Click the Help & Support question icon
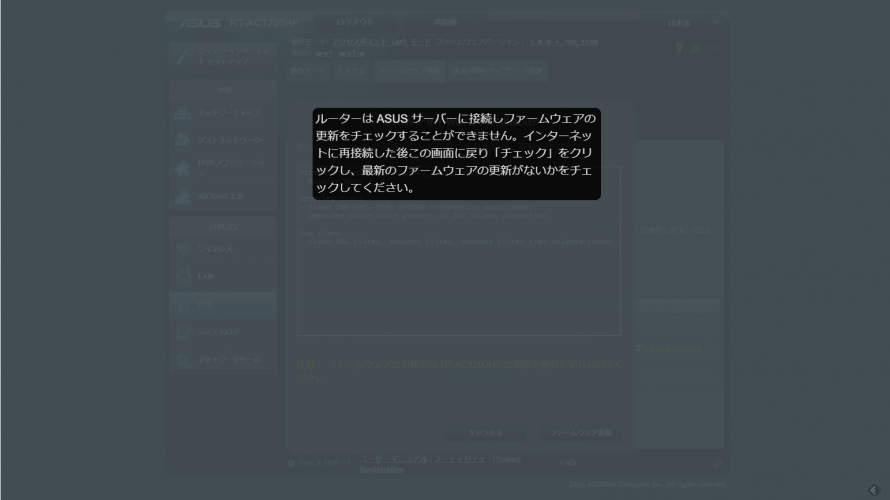This screenshot has height=500, width=890. click(x=291, y=463)
